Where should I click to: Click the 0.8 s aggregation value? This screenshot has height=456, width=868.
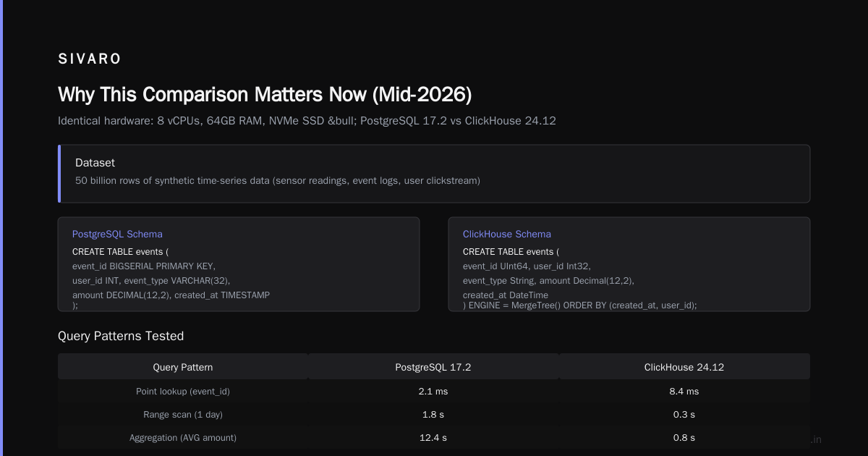click(684, 437)
